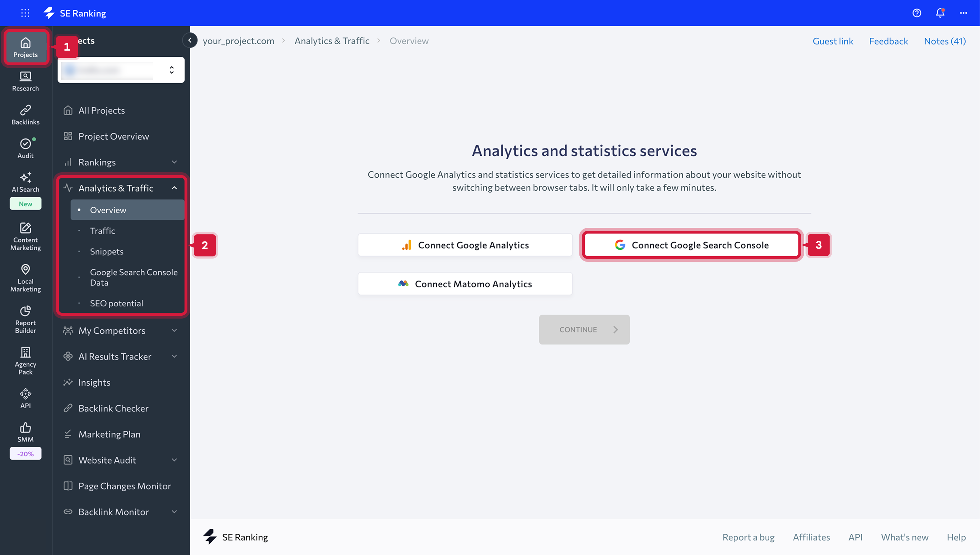
Task: Open the apps grid in the top bar
Action: pyautogui.click(x=25, y=13)
